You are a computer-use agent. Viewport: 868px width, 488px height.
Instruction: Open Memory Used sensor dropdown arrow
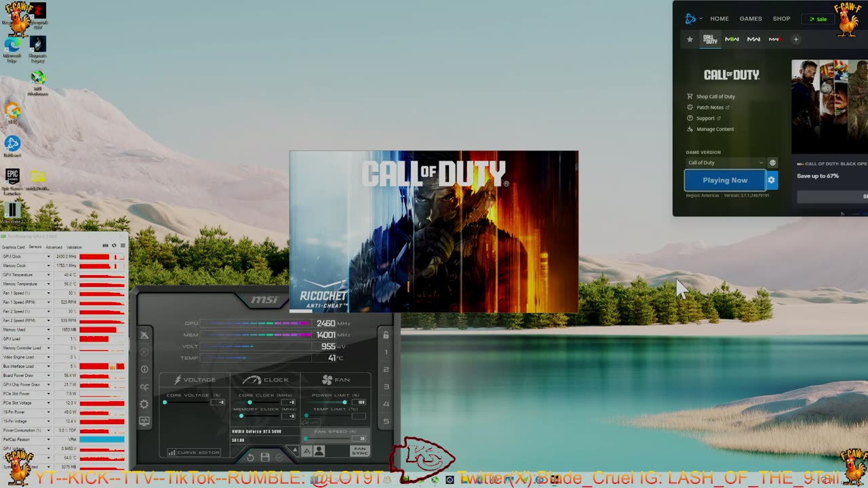point(48,329)
